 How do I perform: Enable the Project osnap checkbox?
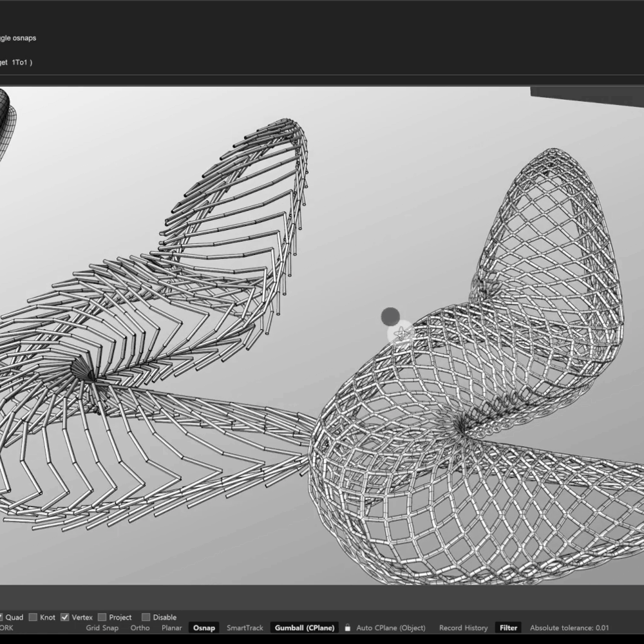coord(102,617)
